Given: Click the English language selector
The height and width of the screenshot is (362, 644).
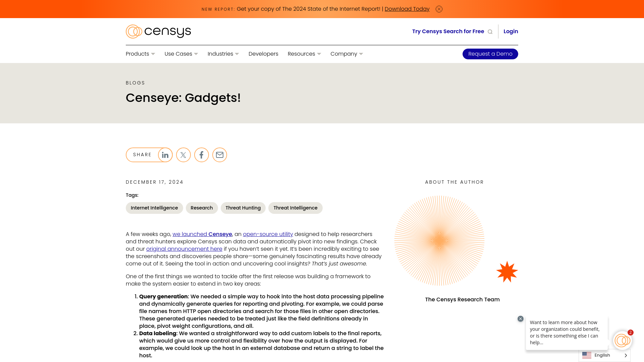Looking at the screenshot, I should point(605,355).
